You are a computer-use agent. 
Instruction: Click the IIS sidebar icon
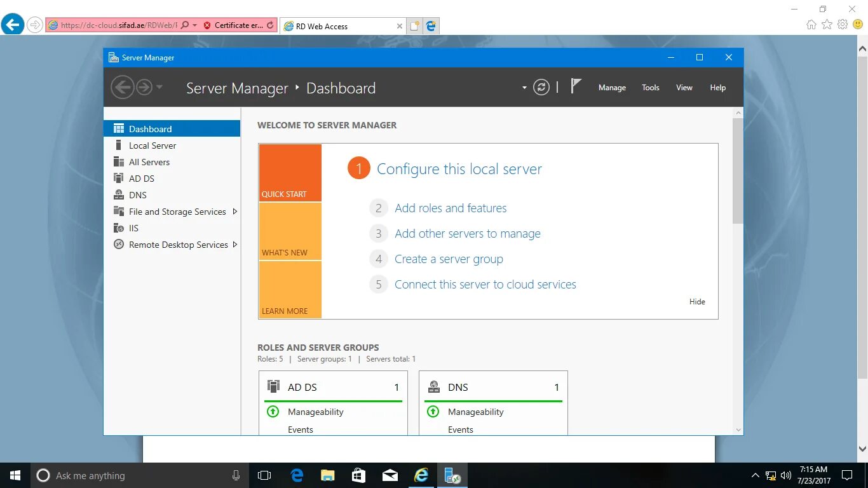click(x=118, y=228)
